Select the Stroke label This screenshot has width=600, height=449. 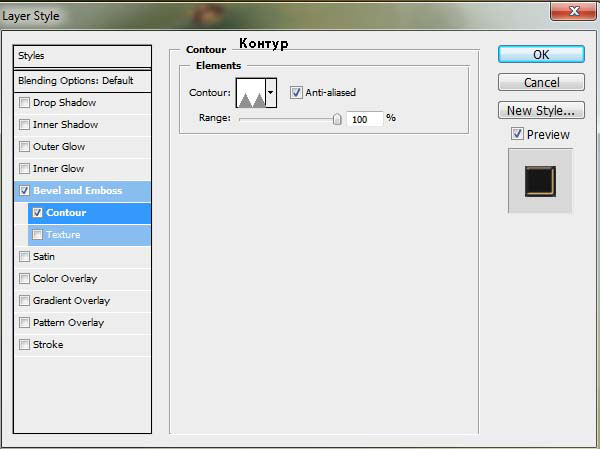click(48, 345)
